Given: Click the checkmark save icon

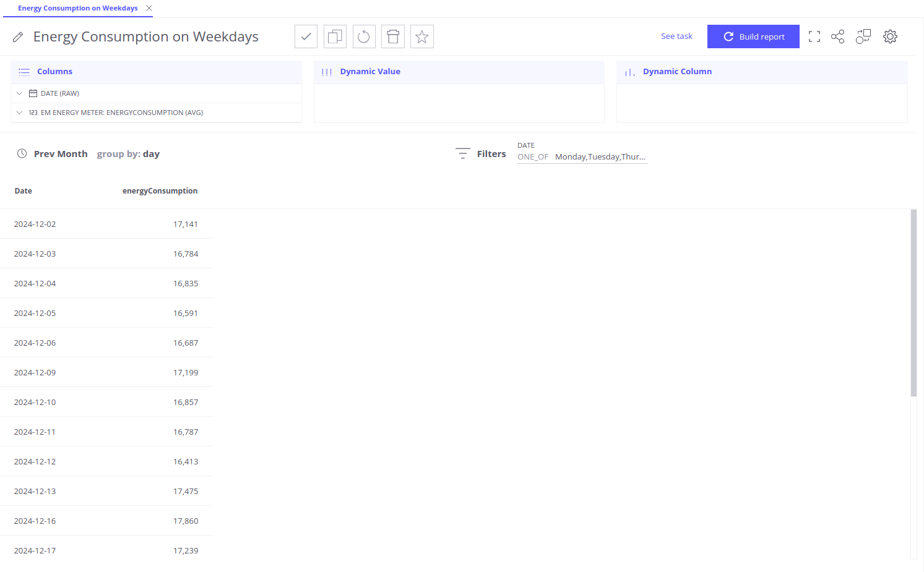Looking at the screenshot, I should [306, 36].
